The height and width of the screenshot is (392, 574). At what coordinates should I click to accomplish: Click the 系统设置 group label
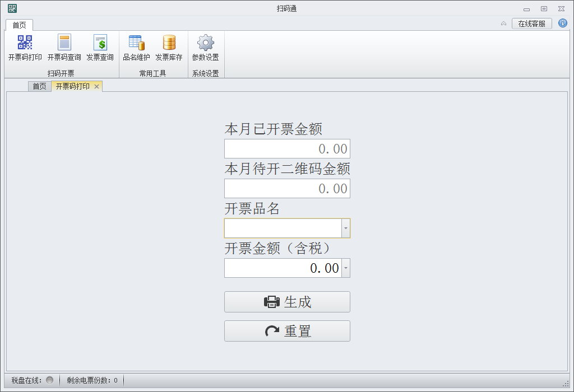coord(205,73)
